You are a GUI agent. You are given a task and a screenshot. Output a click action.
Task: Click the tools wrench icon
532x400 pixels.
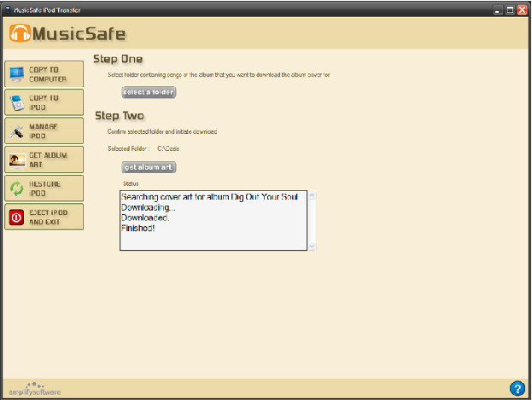click(16, 131)
